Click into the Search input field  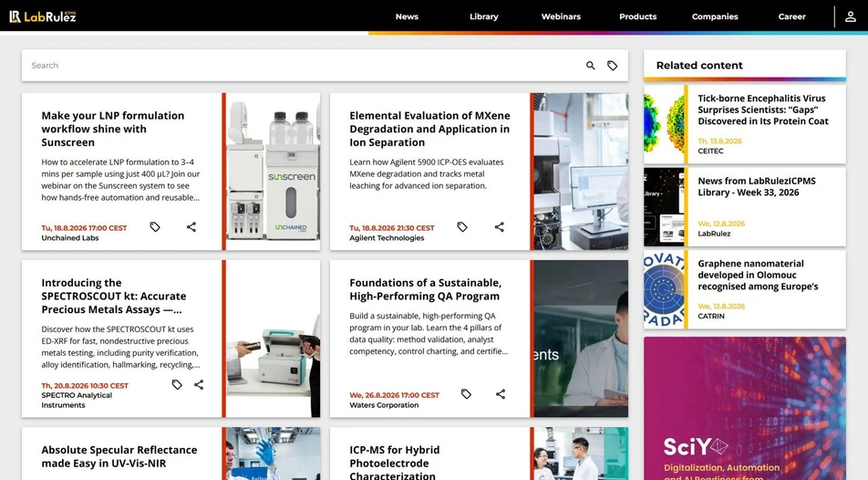point(305,66)
